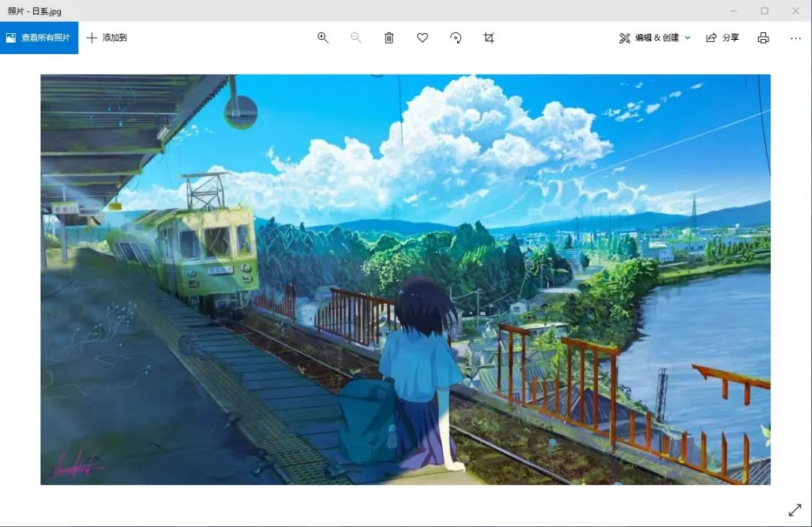Zoom out with the magnifier minus icon
Image resolution: width=812 pixels, height=527 pixels.
tap(356, 38)
